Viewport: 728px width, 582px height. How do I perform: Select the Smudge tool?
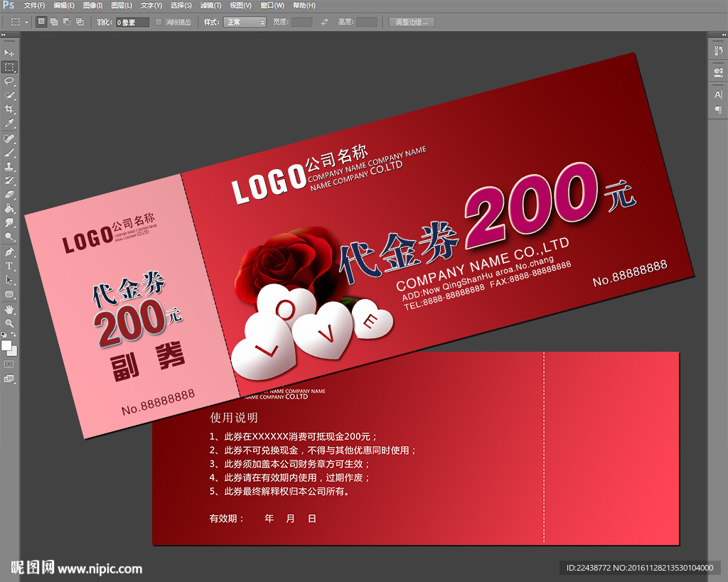coord(9,222)
